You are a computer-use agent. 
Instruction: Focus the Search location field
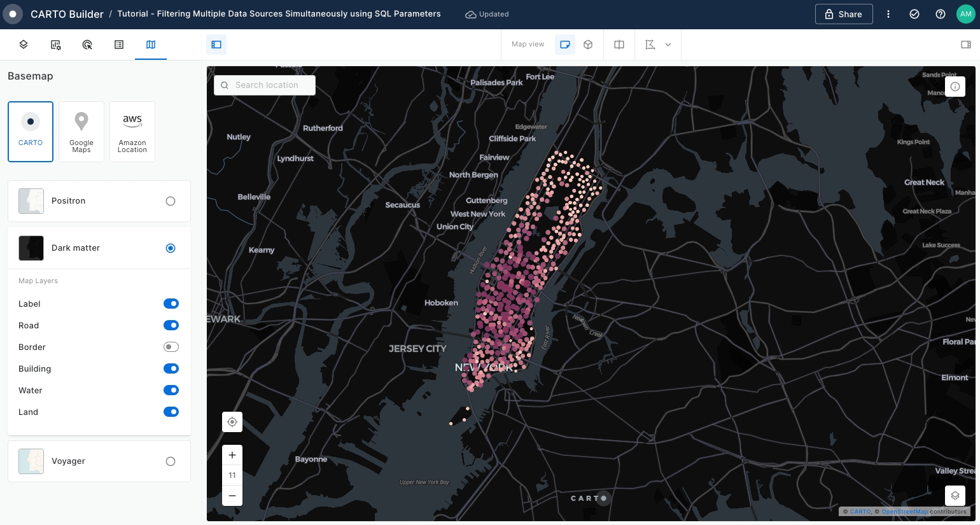[265, 85]
